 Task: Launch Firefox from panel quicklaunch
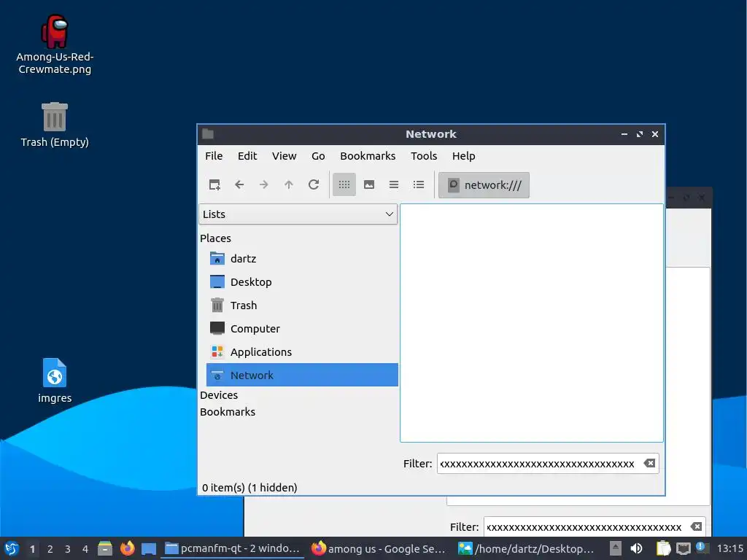[127, 548]
